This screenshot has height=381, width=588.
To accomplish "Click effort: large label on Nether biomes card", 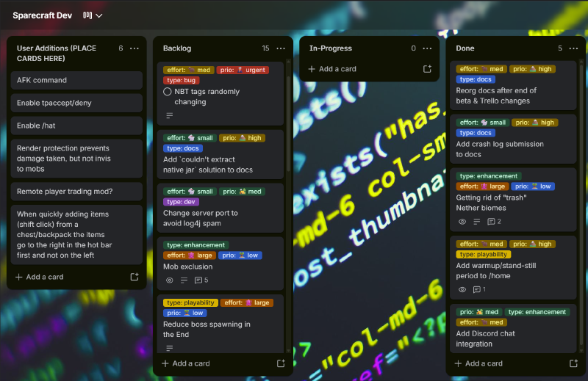I will [482, 186].
